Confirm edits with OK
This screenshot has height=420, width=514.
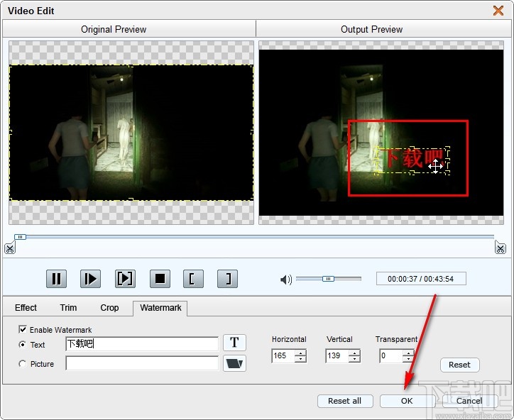pyautogui.click(x=407, y=401)
